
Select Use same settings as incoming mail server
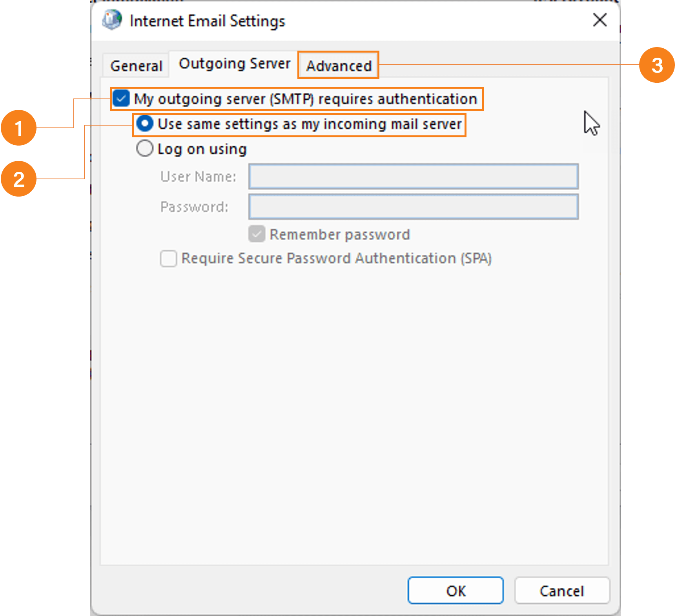145,124
